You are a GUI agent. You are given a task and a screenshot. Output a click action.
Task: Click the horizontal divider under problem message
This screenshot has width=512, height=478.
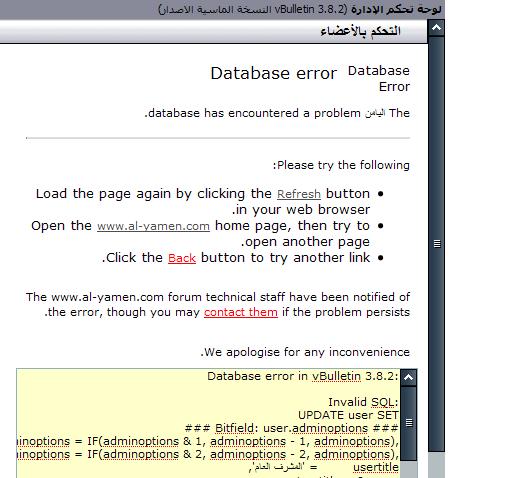point(218,138)
